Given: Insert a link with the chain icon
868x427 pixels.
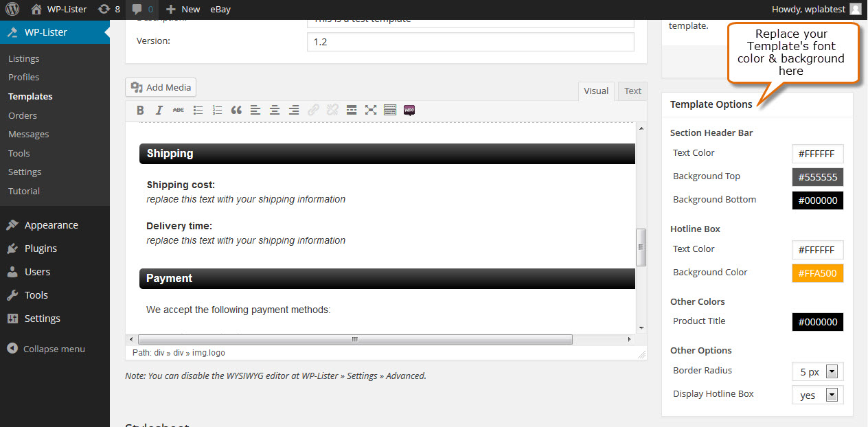Looking at the screenshot, I should [313, 110].
